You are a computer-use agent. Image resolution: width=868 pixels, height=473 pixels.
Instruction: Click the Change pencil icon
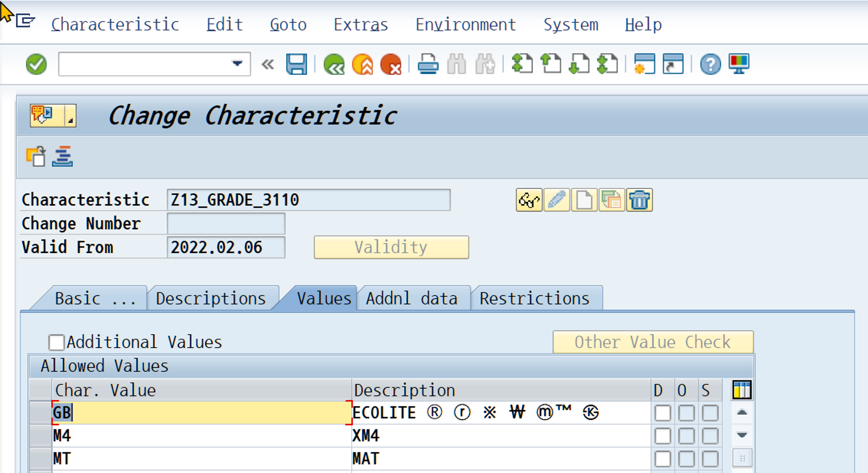click(x=556, y=200)
